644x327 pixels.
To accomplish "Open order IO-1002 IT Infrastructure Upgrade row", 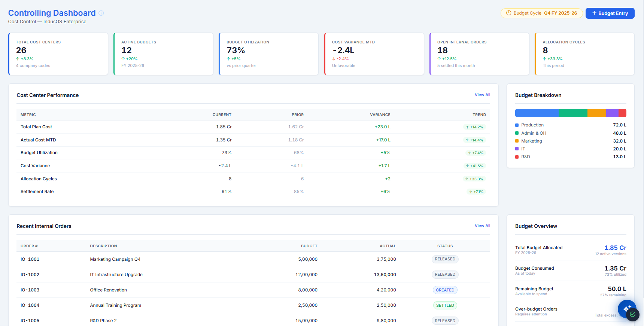I will [253, 275].
